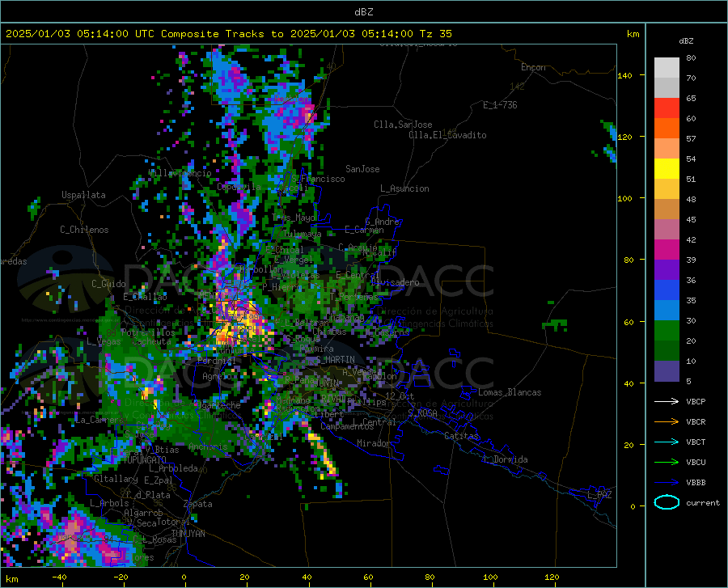Select the dark orange 57-60 dBZ swatch
The height and width of the screenshot is (588, 728).
click(667, 129)
